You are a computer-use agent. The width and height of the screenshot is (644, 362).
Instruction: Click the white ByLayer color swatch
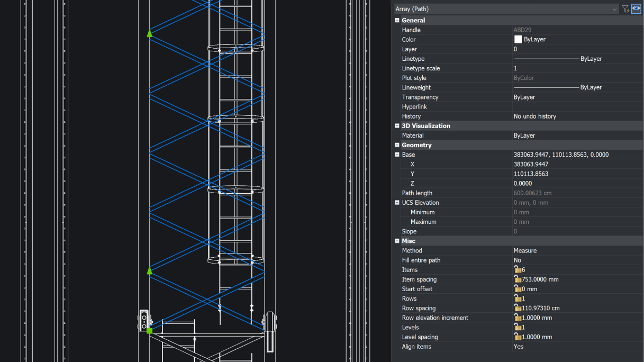click(x=518, y=39)
